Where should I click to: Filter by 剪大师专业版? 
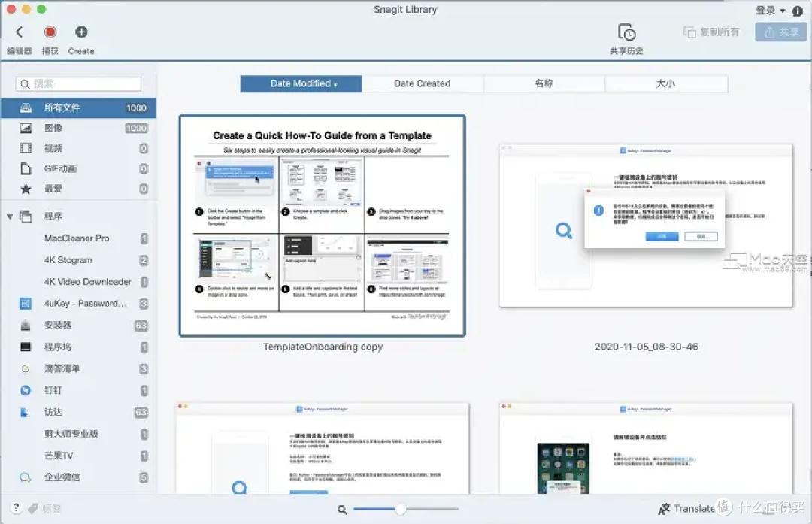point(79,434)
